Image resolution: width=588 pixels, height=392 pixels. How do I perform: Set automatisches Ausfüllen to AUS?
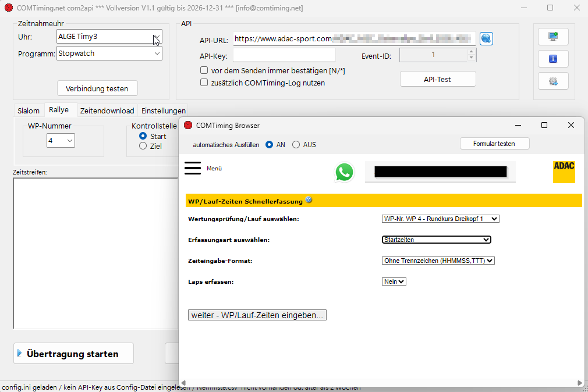pos(296,144)
